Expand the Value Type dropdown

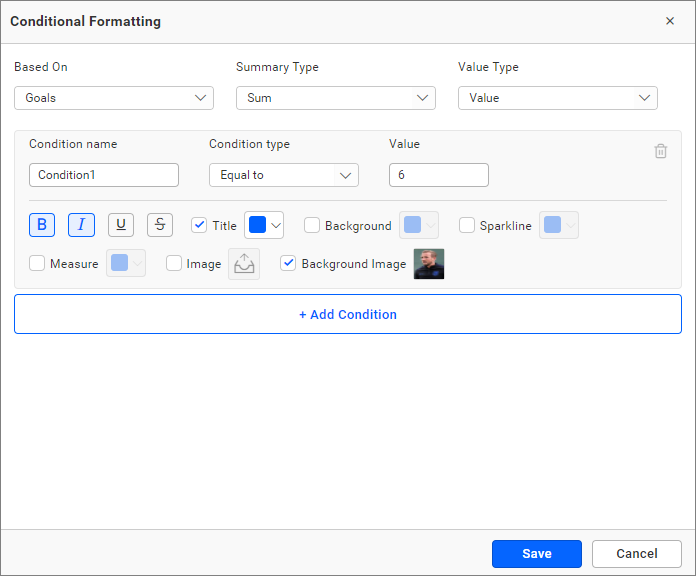tap(558, 98)
